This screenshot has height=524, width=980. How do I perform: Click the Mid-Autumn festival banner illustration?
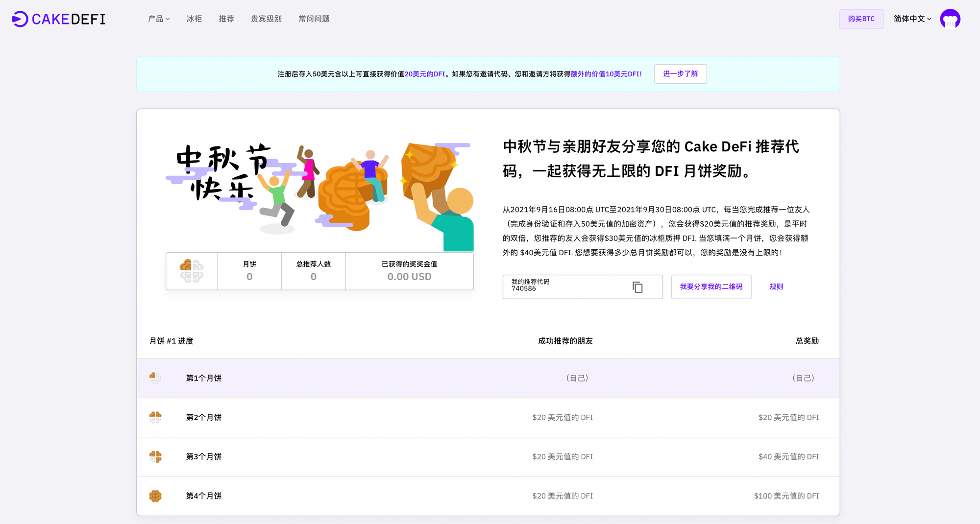320,196
